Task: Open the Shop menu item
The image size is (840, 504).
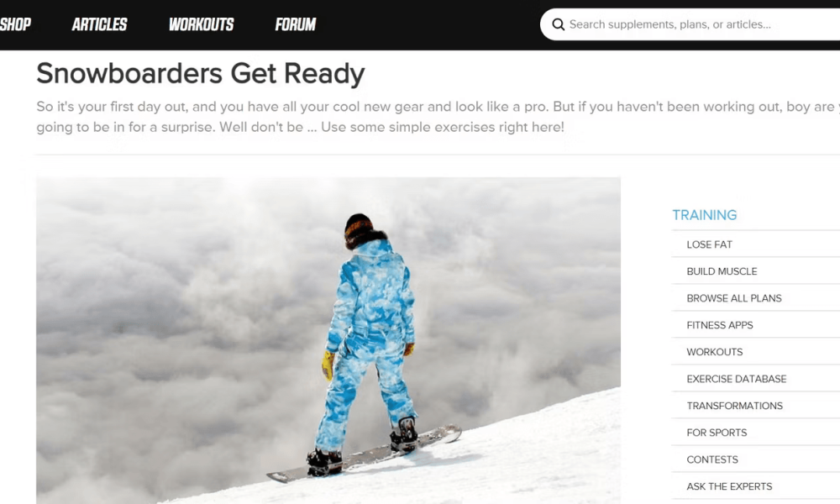Action: 15,24
